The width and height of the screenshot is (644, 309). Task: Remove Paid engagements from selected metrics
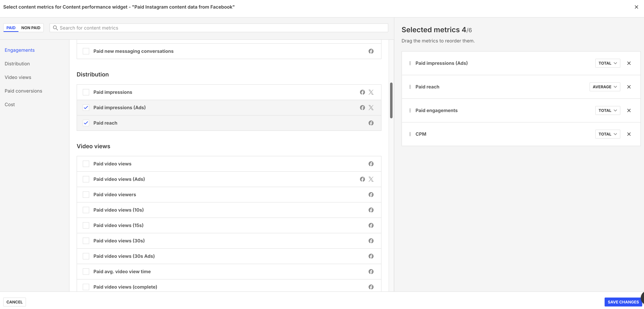coord(629,110)
